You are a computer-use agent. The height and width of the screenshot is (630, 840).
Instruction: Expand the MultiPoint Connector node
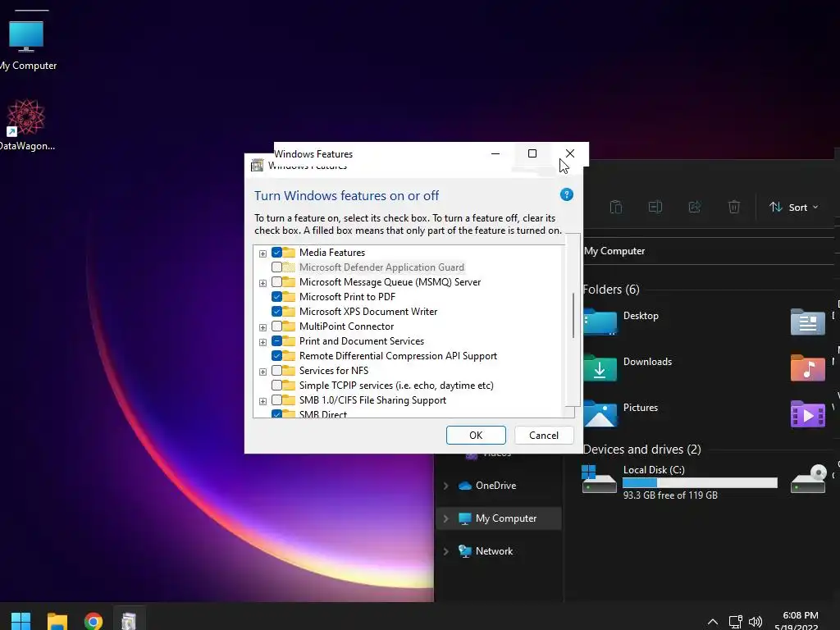pyautogui.click(x=262, y=327)
